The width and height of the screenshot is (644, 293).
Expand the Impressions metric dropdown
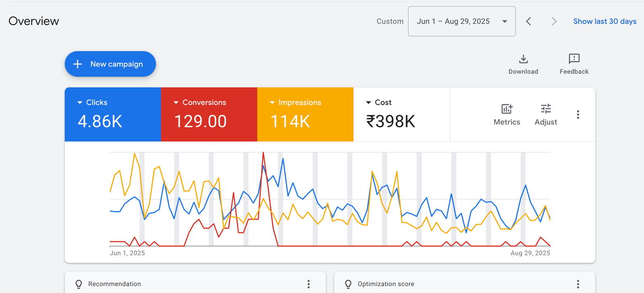pyautogui.click(x=272, y=103)
